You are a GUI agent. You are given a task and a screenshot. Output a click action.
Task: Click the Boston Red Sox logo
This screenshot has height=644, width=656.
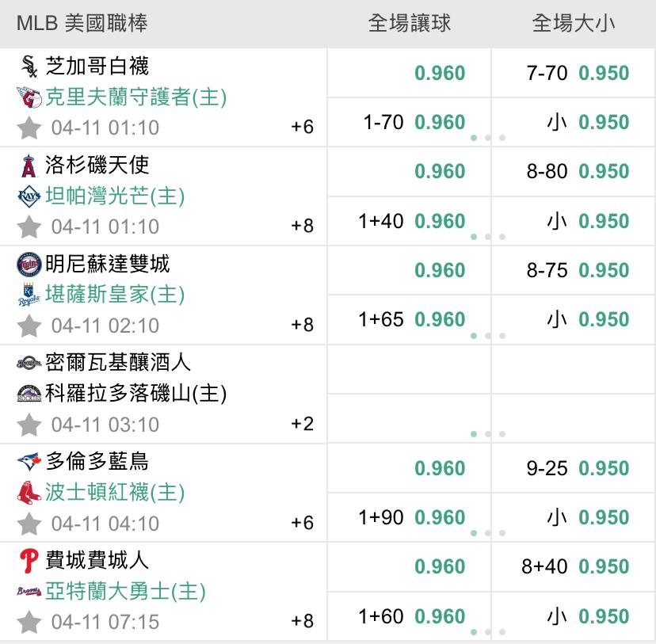tap(29, 493)
